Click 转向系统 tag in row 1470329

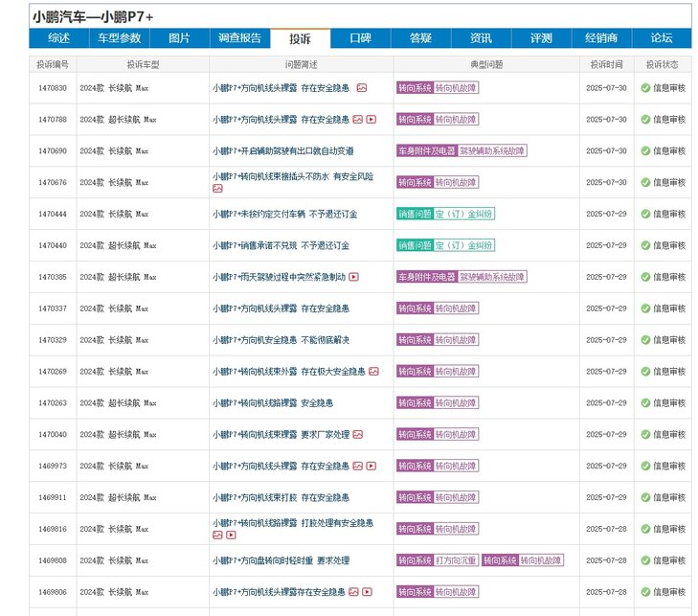coord(415,340)
